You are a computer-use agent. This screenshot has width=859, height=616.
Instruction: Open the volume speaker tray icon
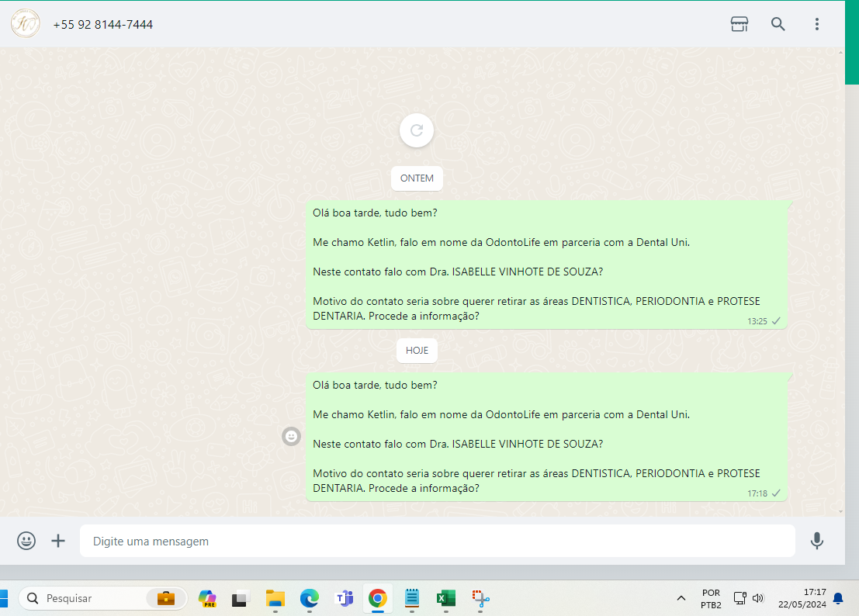pos(758,598)
